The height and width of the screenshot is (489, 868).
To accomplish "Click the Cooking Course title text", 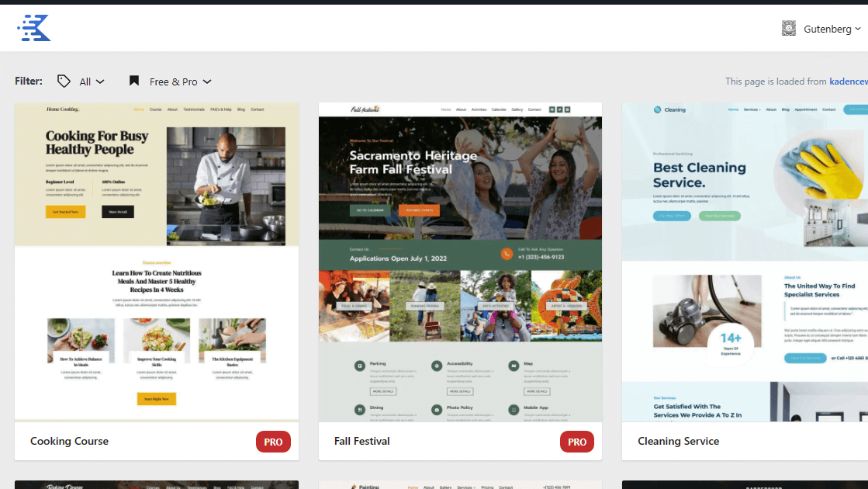I will pos(69,442).
